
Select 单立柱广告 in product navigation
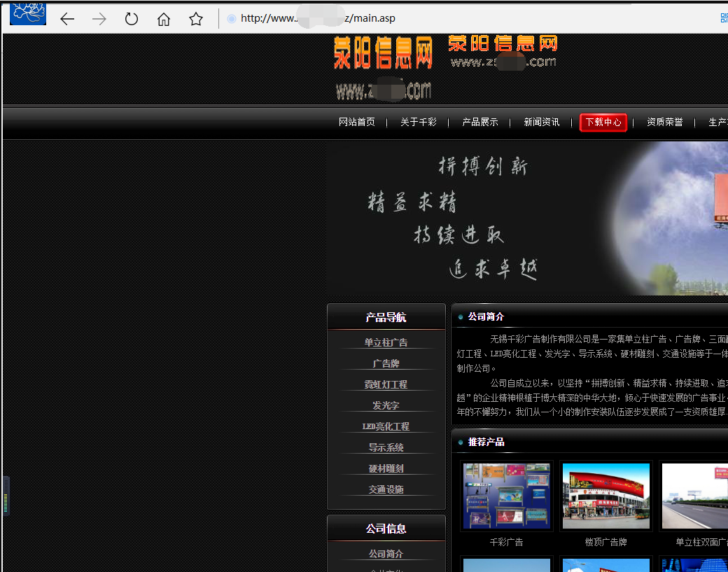386,342
